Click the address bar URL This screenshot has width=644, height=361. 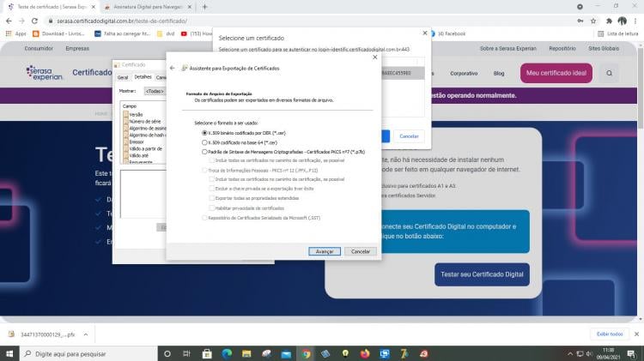(x=122, y=21)
